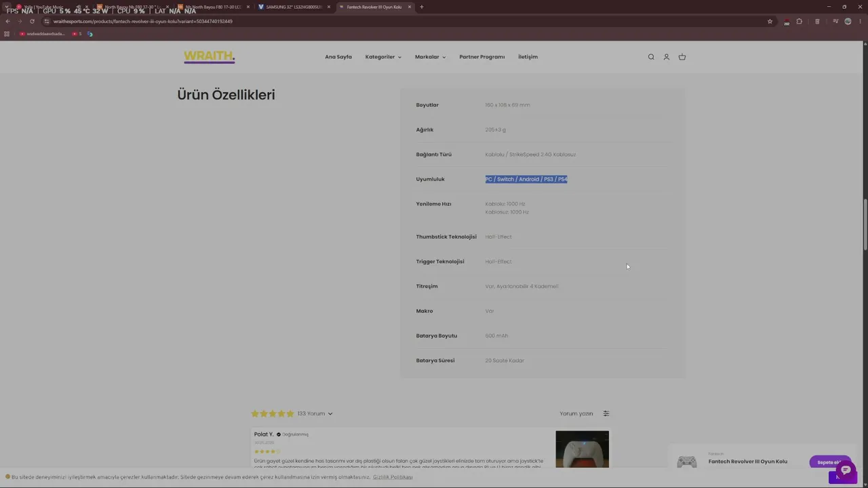Open the bookmarks apps grid icon

pos(7,34)
